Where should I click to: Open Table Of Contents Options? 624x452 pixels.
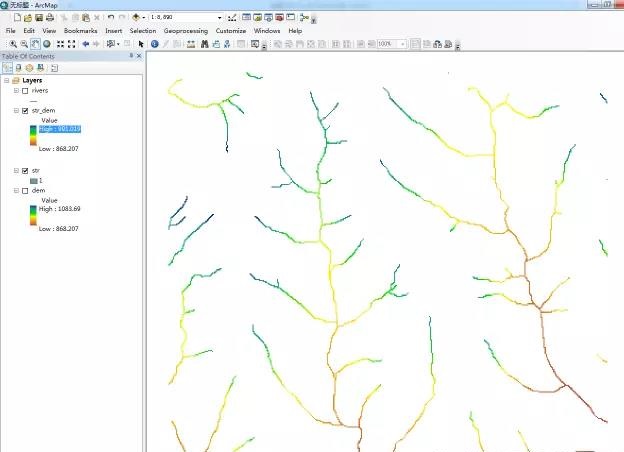55,68
